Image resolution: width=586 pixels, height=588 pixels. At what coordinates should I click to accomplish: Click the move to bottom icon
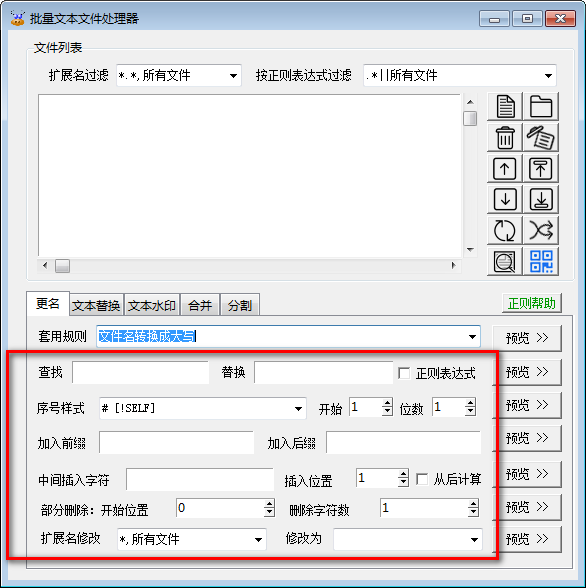(541, 200)
